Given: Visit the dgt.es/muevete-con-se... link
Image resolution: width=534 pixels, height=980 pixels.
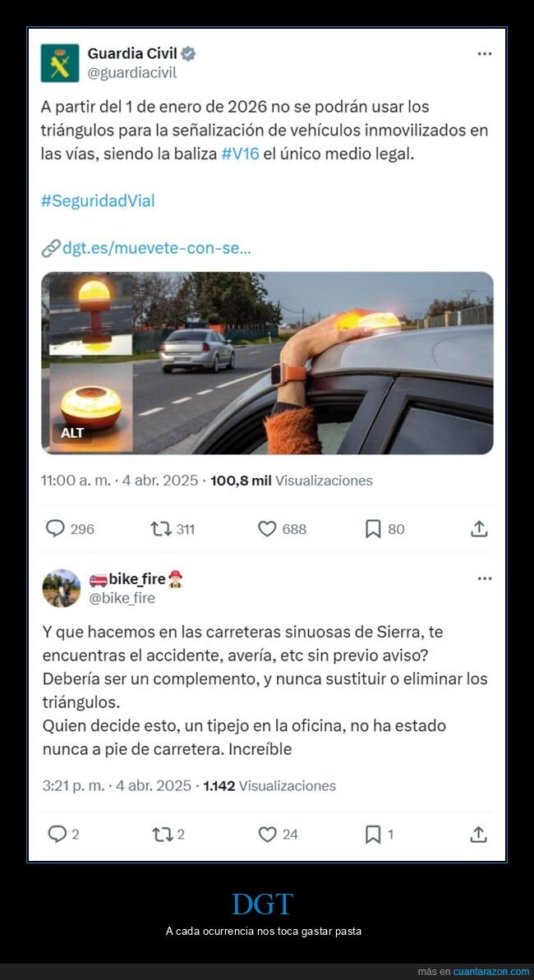Looking at the screenshot, I should point(146,248).
